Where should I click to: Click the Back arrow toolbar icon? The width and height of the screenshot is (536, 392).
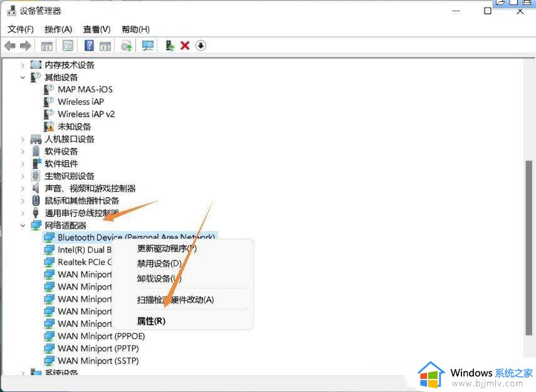(x=10, y=46)
